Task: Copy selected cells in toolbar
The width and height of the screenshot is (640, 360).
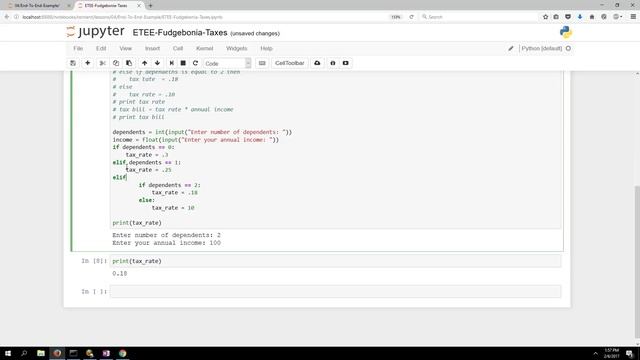Action: (x=116, y=63)
